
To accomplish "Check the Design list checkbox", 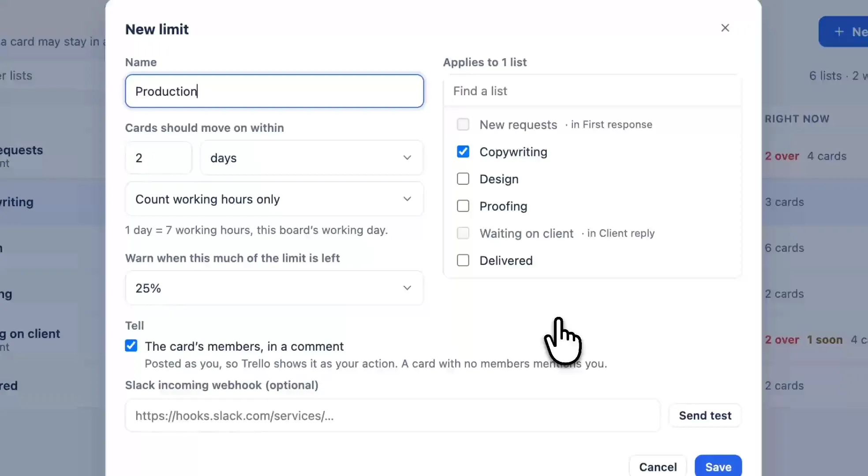I will pyautogui.click(x=463, y=179).
